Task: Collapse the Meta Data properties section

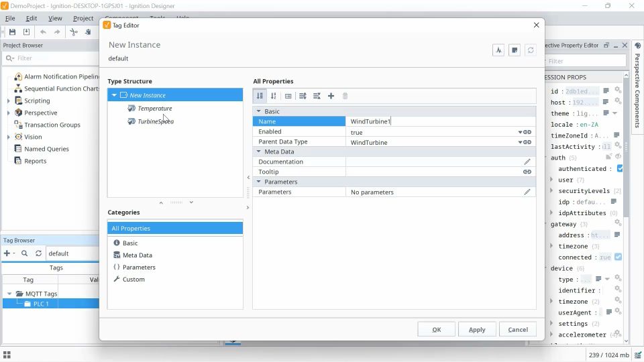Action: click(x=259, y=152)
